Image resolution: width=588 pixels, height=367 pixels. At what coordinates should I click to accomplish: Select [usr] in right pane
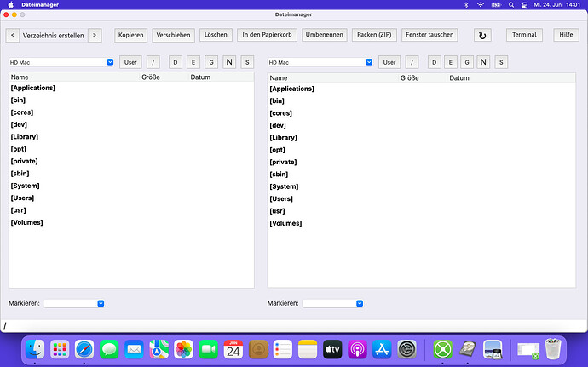click(x=277, y=211)
